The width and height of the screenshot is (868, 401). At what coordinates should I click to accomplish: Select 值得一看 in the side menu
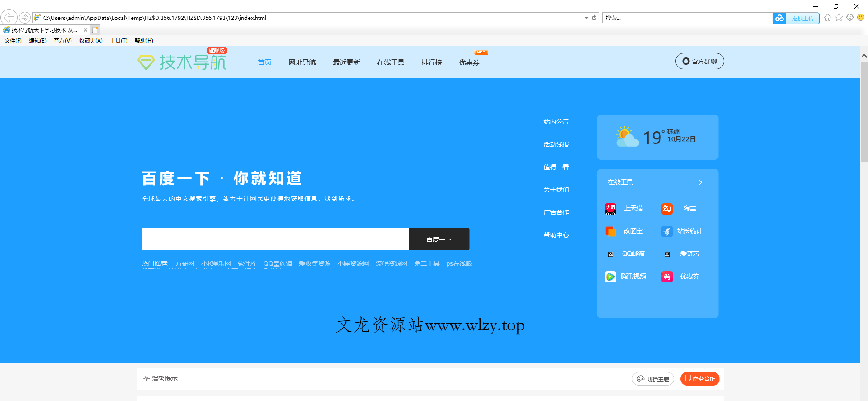[556, 167]
